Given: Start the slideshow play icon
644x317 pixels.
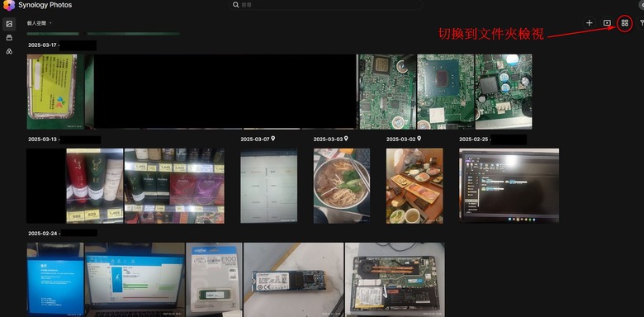Looking at the screenshot, I should coord(607,23).
